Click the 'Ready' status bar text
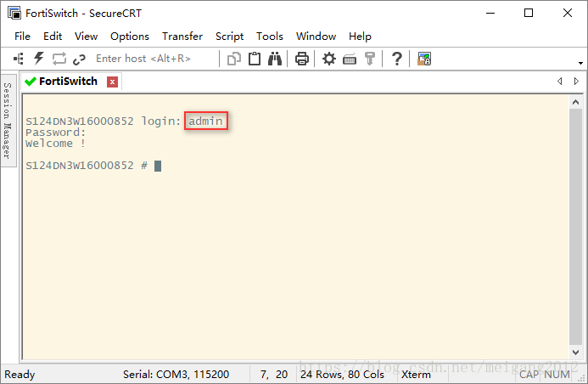 pos(20,375)
